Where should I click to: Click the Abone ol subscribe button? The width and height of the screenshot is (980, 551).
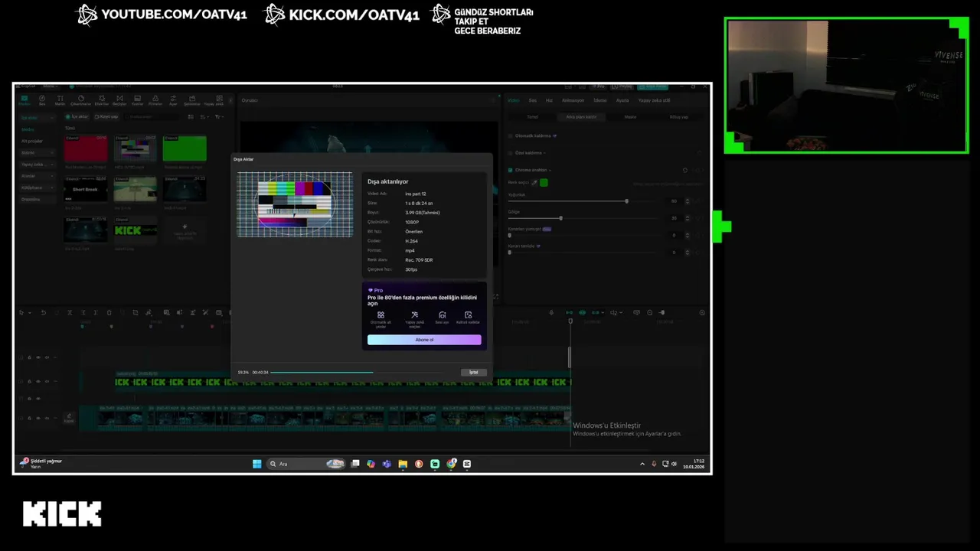pyautogui.click(x=424, y=340)
